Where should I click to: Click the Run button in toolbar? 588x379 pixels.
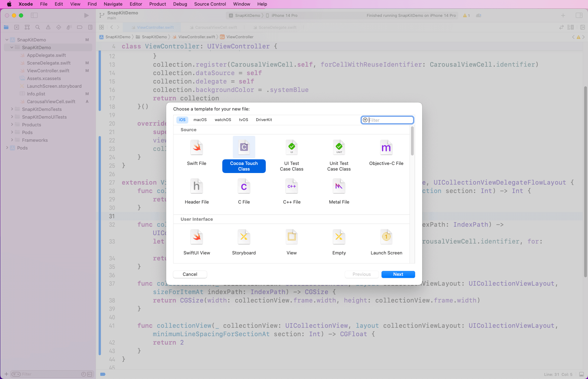[86, 15]
